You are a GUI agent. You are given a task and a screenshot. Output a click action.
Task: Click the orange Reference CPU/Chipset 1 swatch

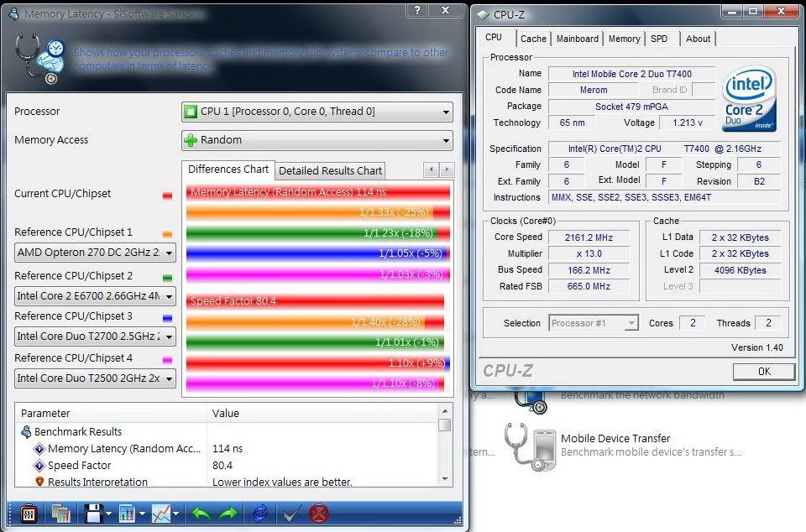coord(168,234)
